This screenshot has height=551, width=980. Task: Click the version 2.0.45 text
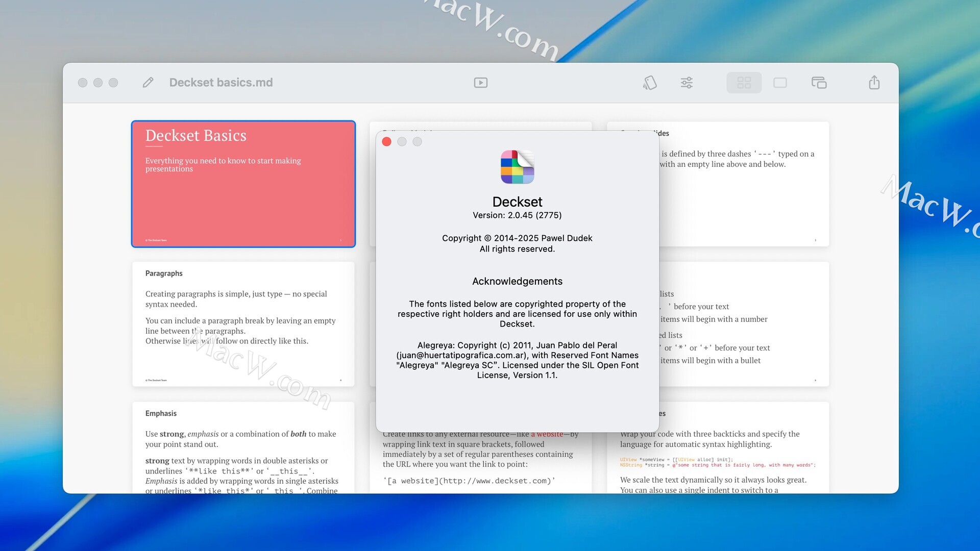[517, 215]
